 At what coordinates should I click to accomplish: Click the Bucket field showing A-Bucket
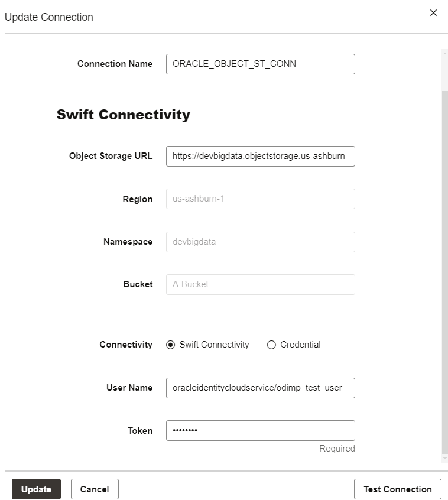(260, 284)
